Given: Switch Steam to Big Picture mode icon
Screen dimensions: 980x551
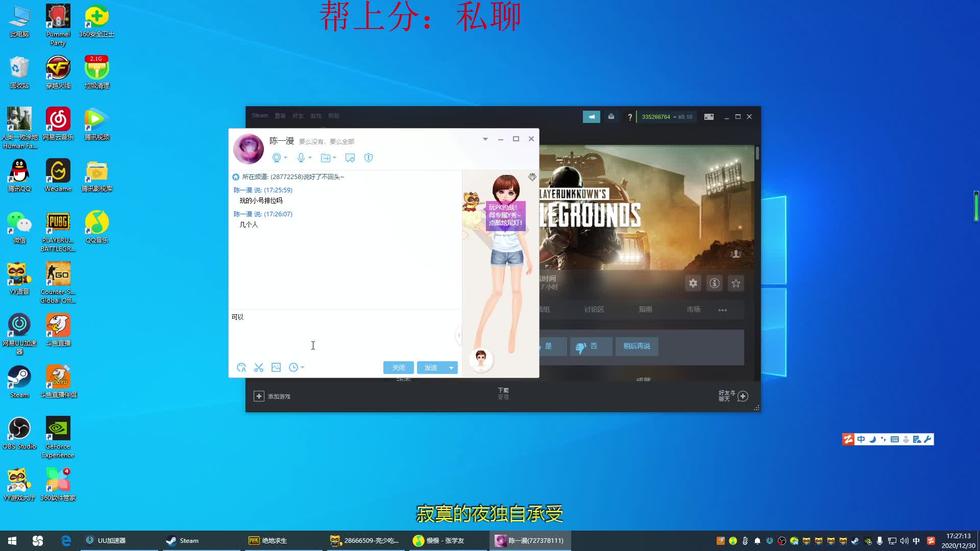Looking at the screenshot, I should (709, 117).
